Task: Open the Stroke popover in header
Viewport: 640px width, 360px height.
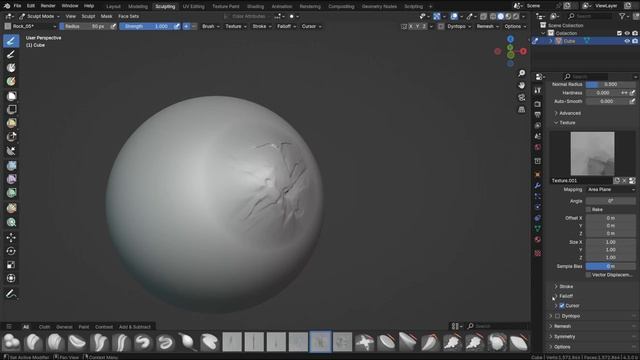Action: [262, 26]
